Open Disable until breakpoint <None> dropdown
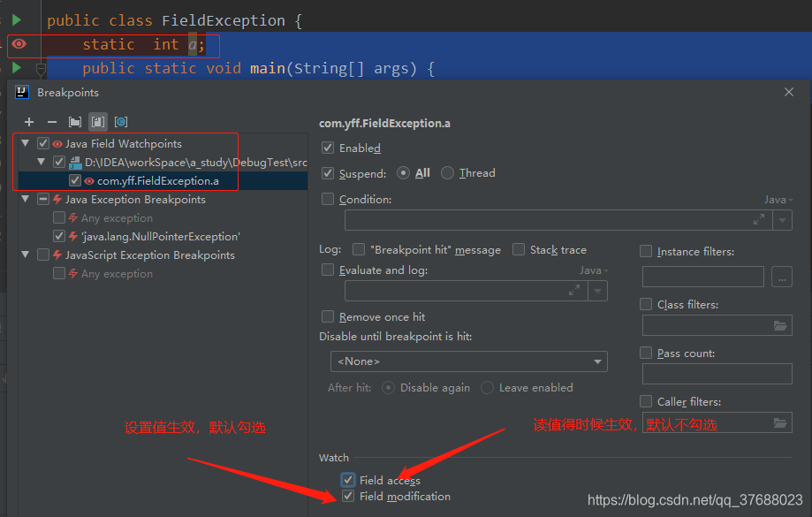The width and height of the screenshot is (812, 517). 468,361
